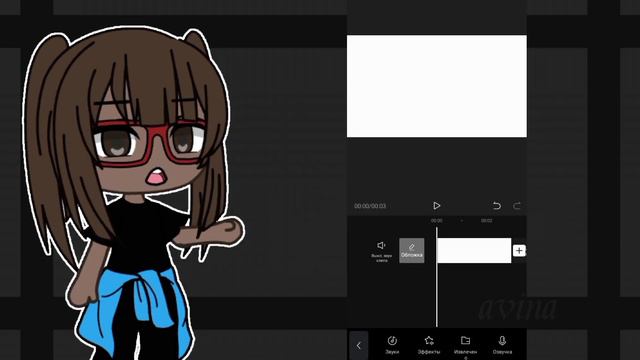Undo the last edit

pyautogui.click(x=496, y=206)
